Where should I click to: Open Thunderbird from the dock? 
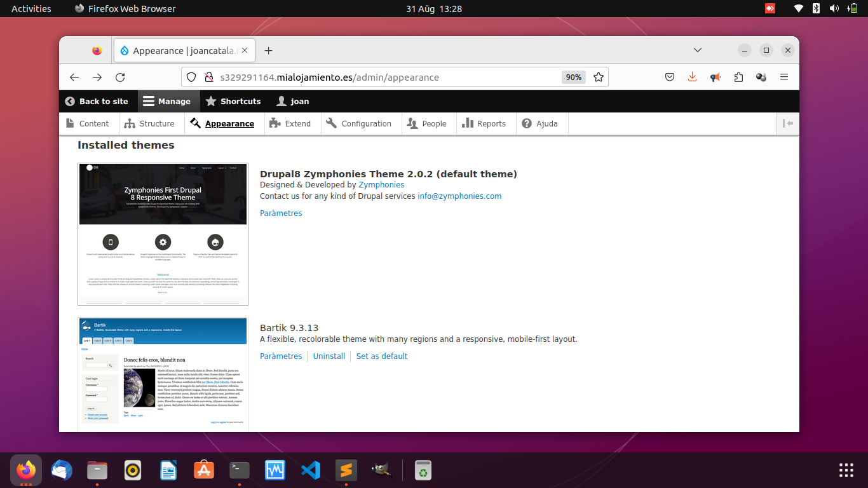coord(62,470)
